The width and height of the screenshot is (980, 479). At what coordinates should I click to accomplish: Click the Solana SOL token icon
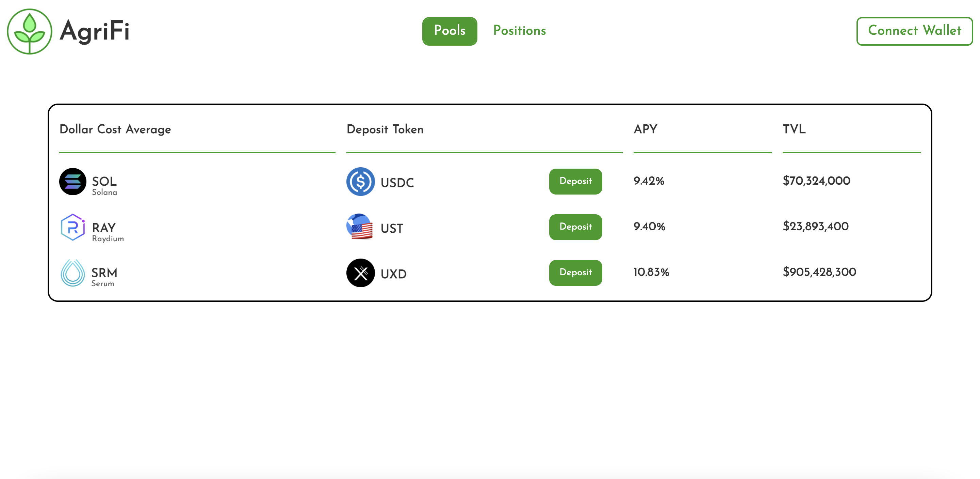[73, 182]
